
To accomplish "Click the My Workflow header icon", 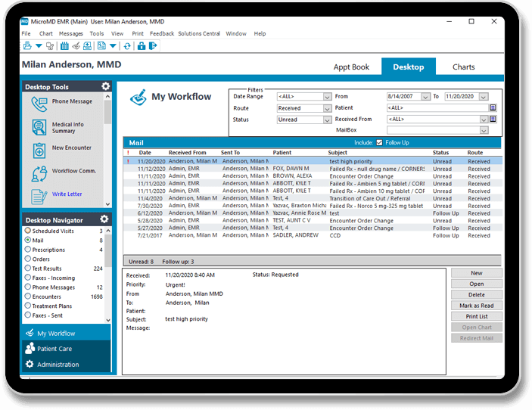I will pyautogui.click(x=138, y=98).
